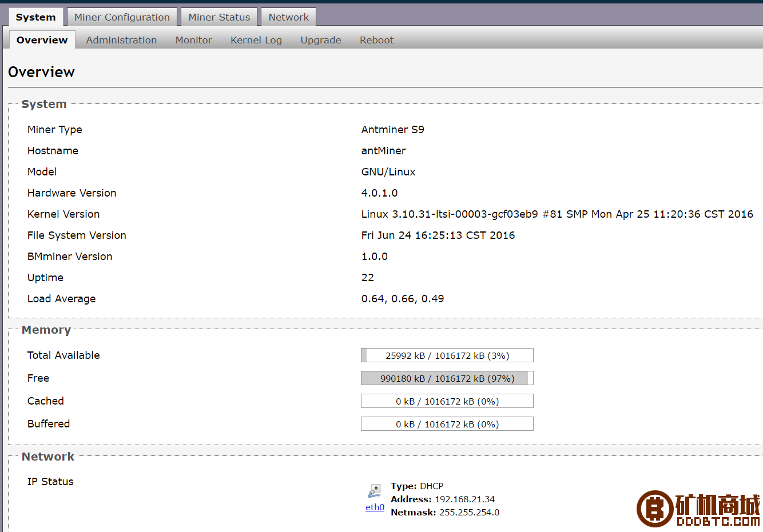Click the 'Memory' section heading
This screenshot has height=532, width=763.
click(x=46, y=330)
